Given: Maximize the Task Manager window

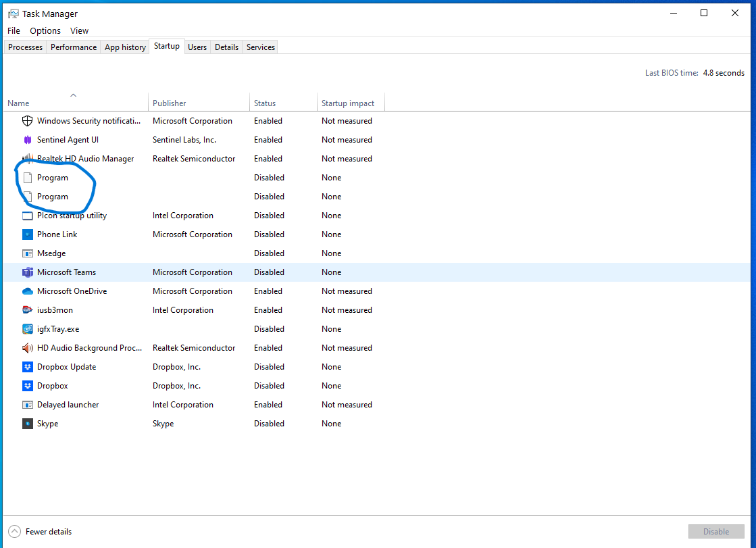Looking at the screenshot, I should tap(704, 13).
